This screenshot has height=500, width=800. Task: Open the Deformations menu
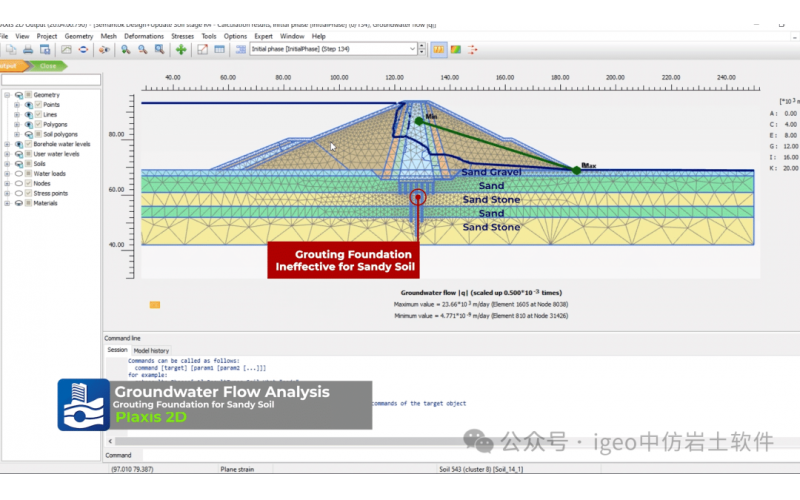click(144, 36)
